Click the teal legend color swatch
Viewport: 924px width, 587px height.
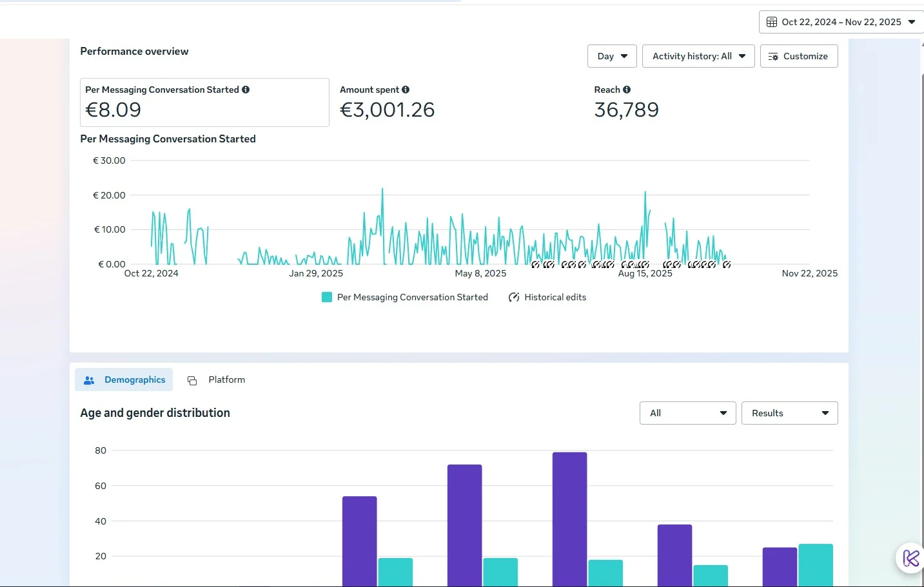click(327, 297)
